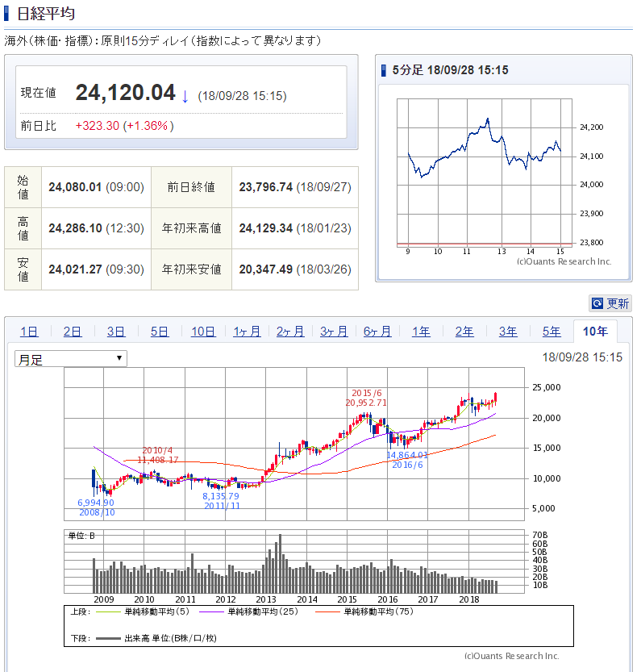Screen dimensions: 641x672
Task: Choose the 3ヶ月 period link
Action: click(334, 332)
